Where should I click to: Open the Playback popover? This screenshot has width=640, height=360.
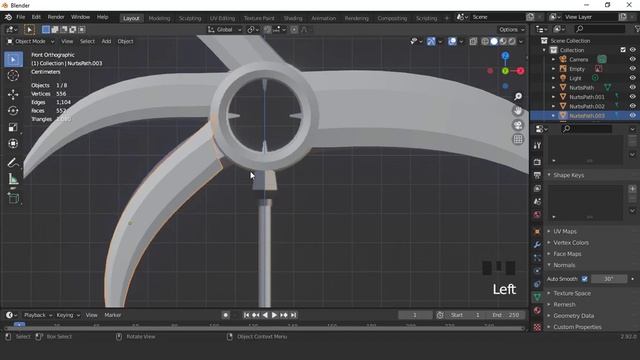(x=38, y=315)
